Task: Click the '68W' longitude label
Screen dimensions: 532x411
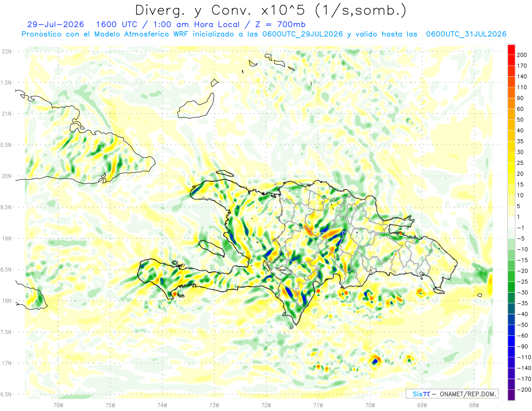Action: pyautogui.click(x=474, y=404)
